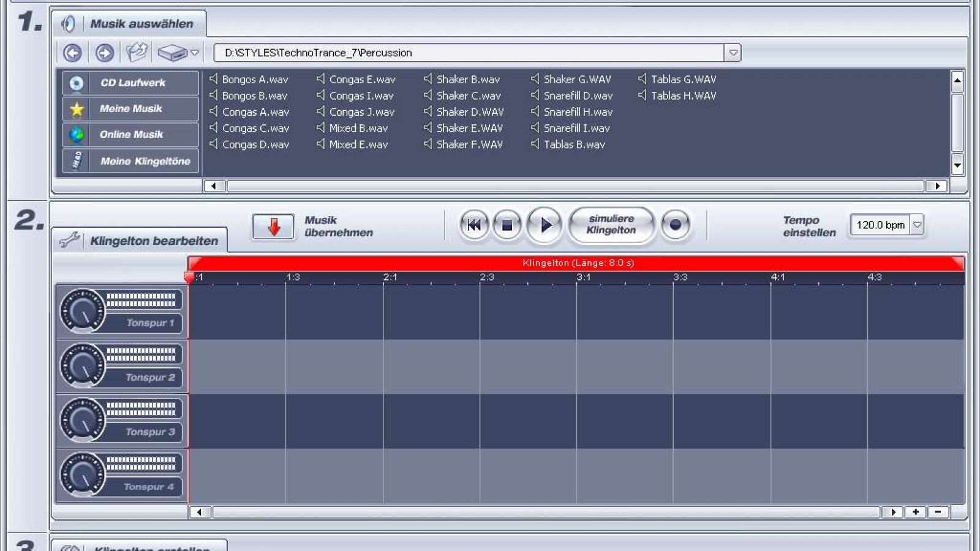Click the back navigation arrow icon

click(x=72, y=53)
